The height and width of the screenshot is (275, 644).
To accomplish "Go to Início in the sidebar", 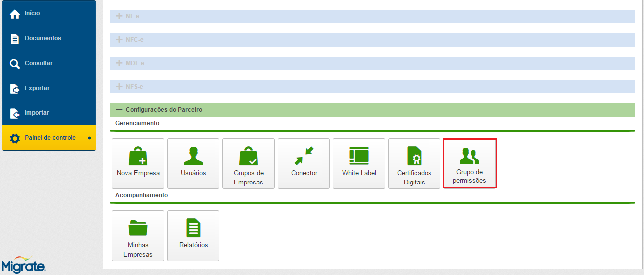I will pos(49,13).
